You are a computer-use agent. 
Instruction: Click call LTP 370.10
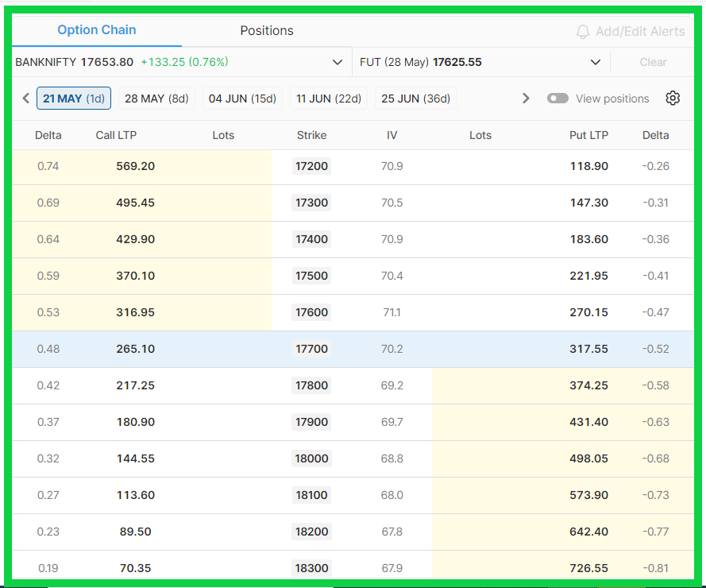136,276
